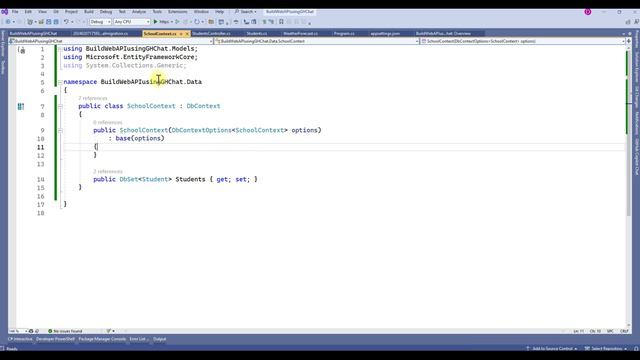Switch to the migration .cs file tab
The height and width of the screenshot is (360, 640).
click(100, 33)
